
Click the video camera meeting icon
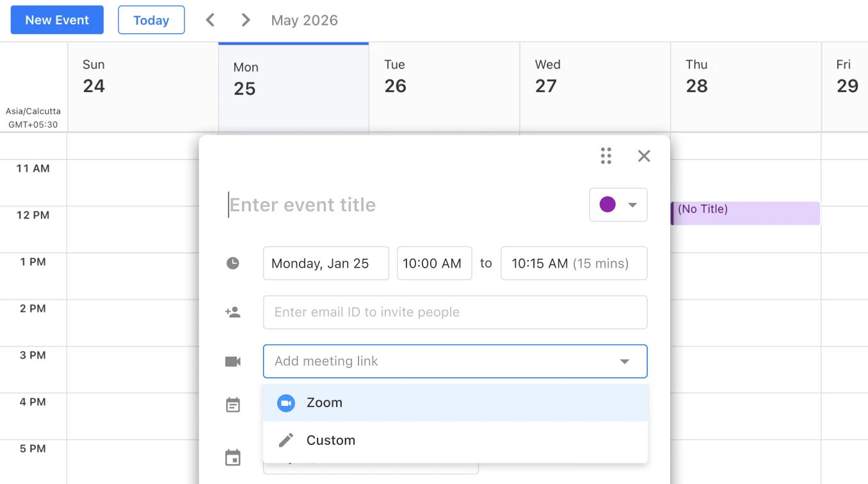(233, 362)
